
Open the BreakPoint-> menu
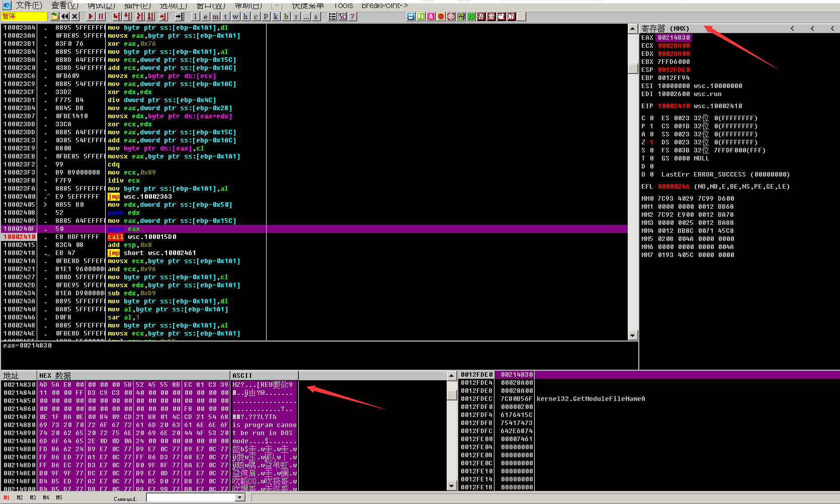[x=385, y=5]
